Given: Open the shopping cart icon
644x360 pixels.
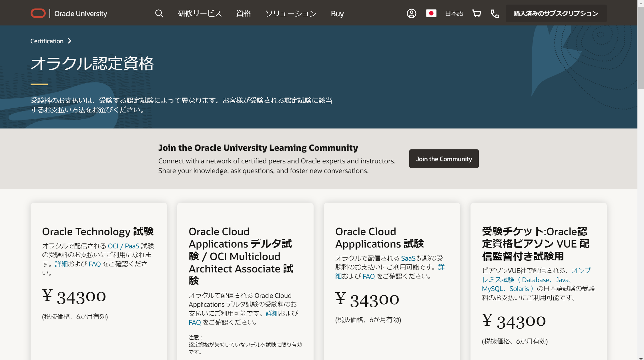Looking at the screenshot, I should tap(476, 13).
